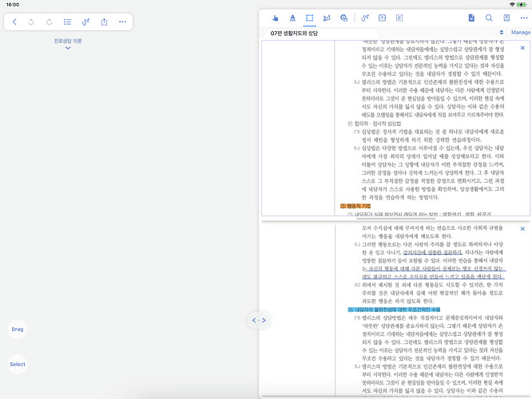Select the hand pan tool
The width and height of the screenshot is (532, 399).
tap(275, 18)
